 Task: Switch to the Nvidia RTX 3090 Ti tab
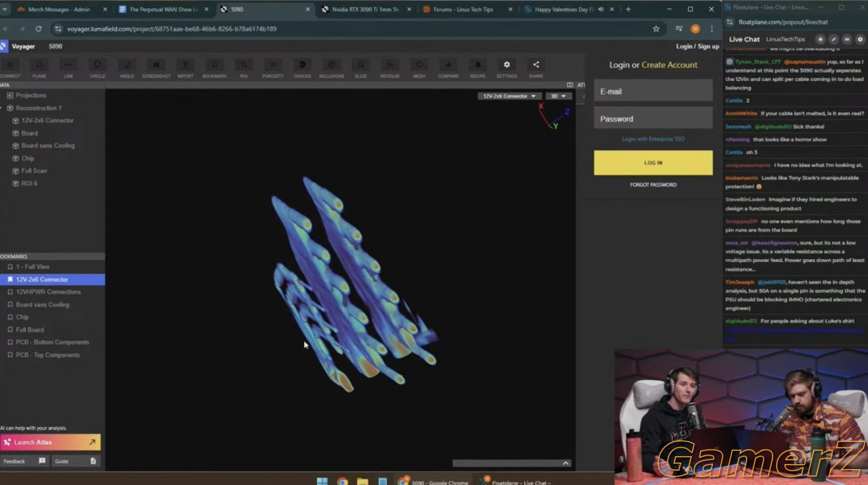pos(365,9)
